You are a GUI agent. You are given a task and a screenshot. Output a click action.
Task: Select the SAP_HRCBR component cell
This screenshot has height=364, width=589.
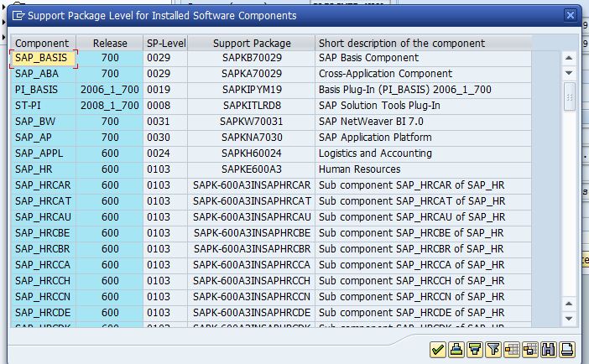click(x=43, y=249)
